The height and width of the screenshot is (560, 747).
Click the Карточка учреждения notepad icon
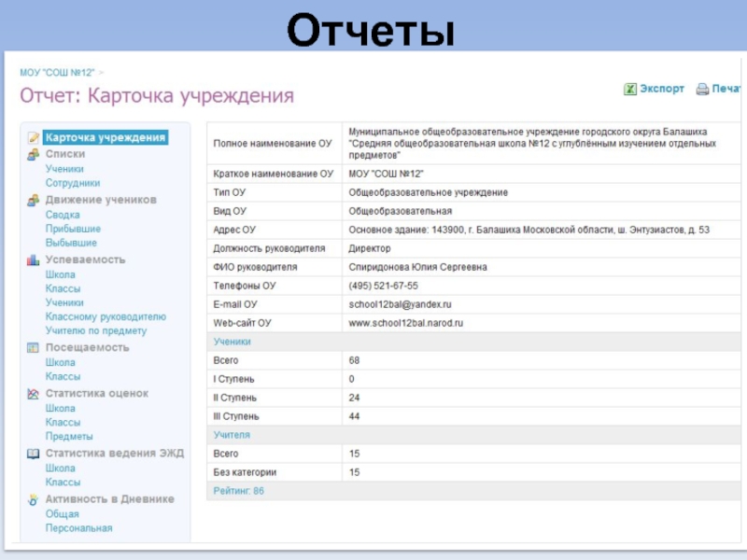click(x=34, y=137)
